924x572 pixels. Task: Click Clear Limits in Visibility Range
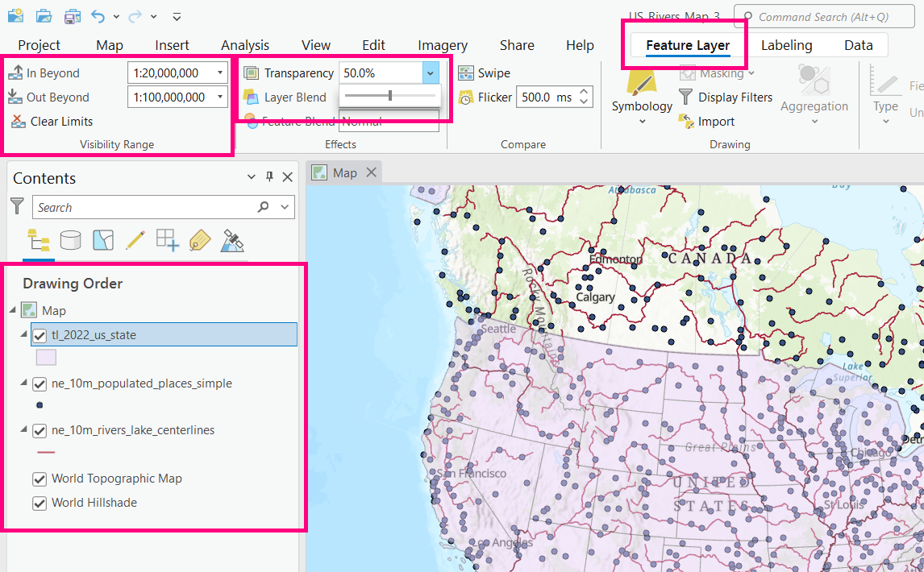[52, 122]
